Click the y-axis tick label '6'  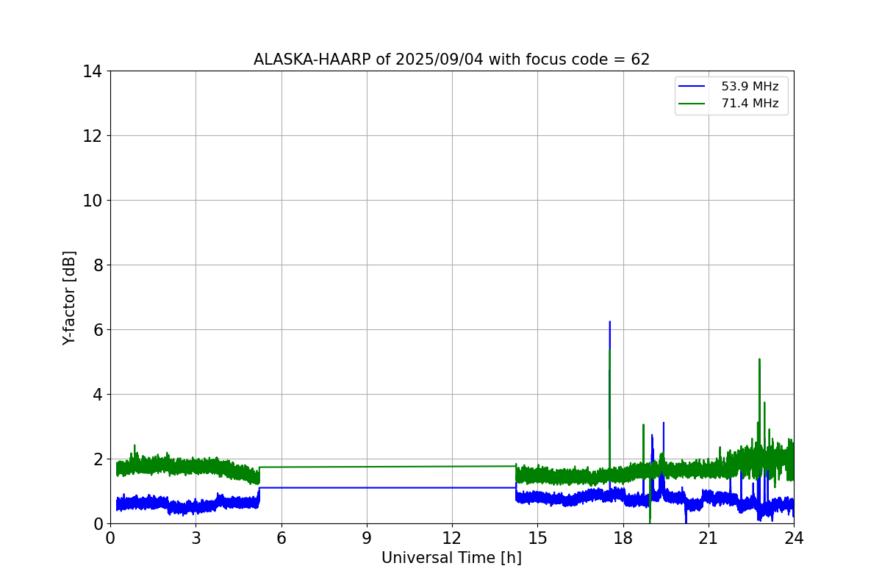98,330
